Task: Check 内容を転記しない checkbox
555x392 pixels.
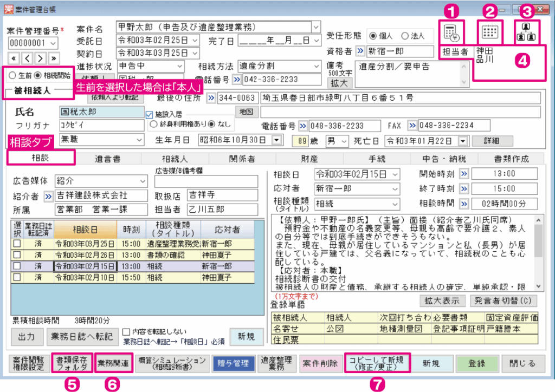Action: tap(126, 331)
